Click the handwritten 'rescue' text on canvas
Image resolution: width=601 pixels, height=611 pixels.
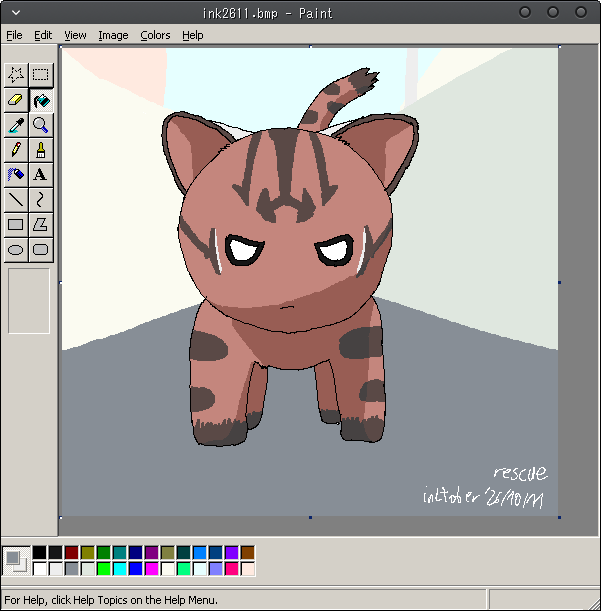(520, 473)
